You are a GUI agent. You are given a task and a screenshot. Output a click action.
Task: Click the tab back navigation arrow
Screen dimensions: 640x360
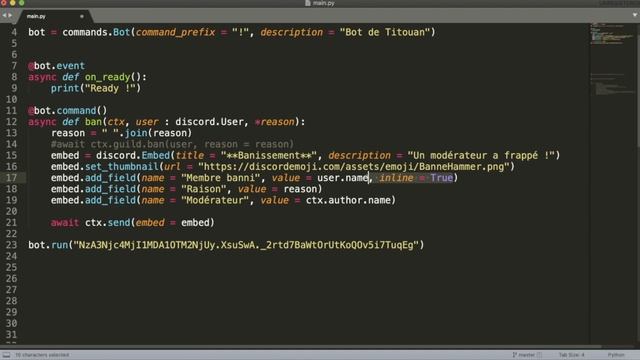pyautogui.click(x=4, y=16)
